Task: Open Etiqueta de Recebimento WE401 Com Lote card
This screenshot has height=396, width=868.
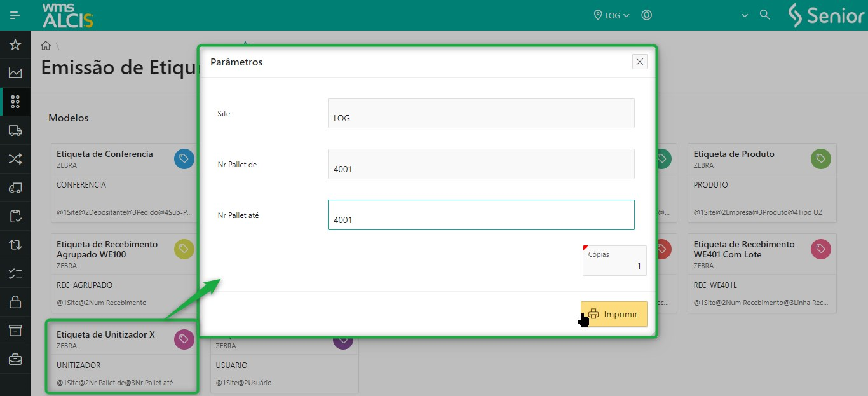Action: tap(762, 273)
